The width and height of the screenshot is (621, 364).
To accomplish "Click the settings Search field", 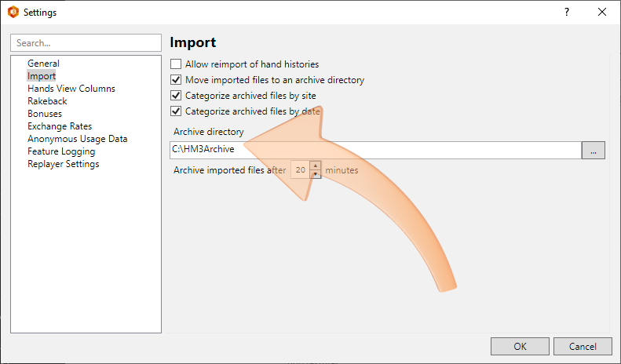I will click(x=86, y=42).
